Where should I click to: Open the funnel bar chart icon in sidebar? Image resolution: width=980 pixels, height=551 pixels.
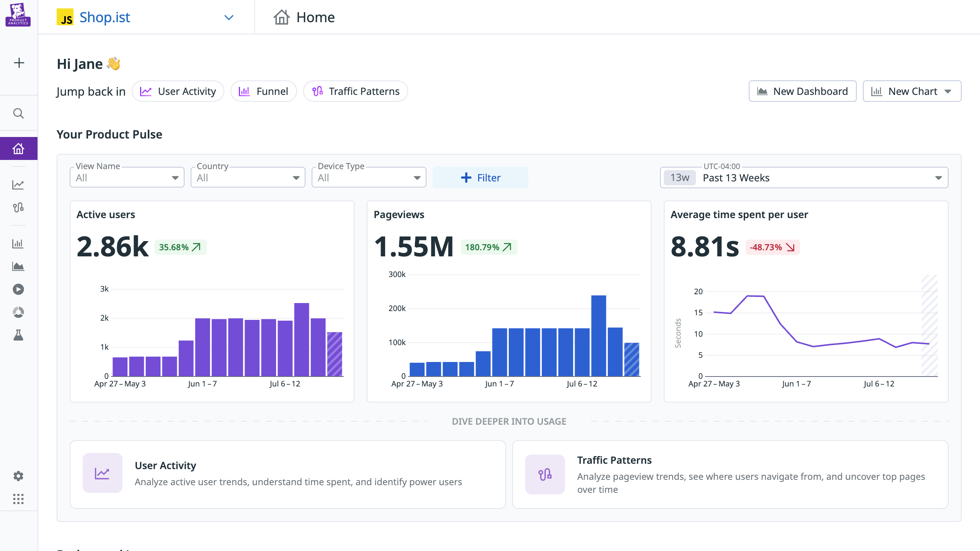pyautogui.click(x=18, y=243)
